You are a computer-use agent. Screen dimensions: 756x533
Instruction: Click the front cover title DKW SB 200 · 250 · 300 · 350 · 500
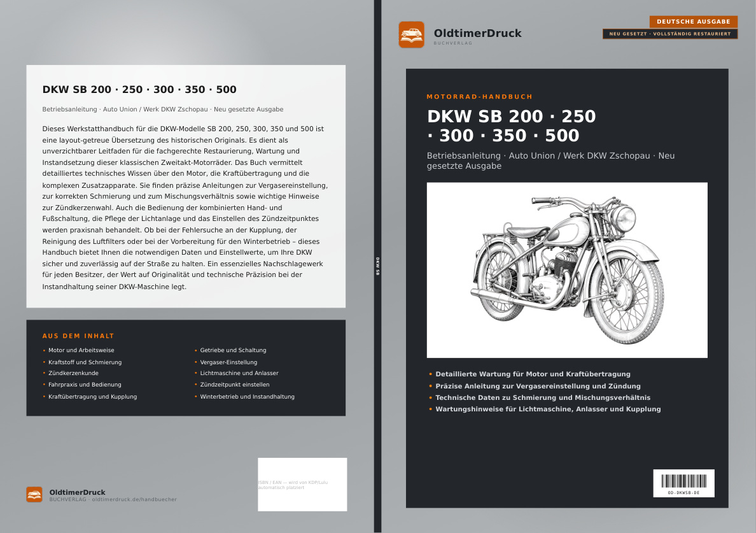(x=511, y=126)
